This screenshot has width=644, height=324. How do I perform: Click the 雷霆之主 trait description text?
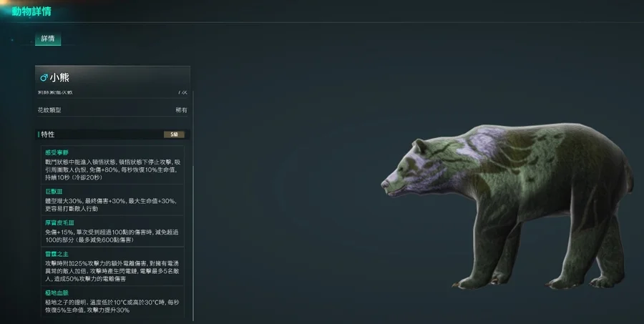click(x=112, y=271)
